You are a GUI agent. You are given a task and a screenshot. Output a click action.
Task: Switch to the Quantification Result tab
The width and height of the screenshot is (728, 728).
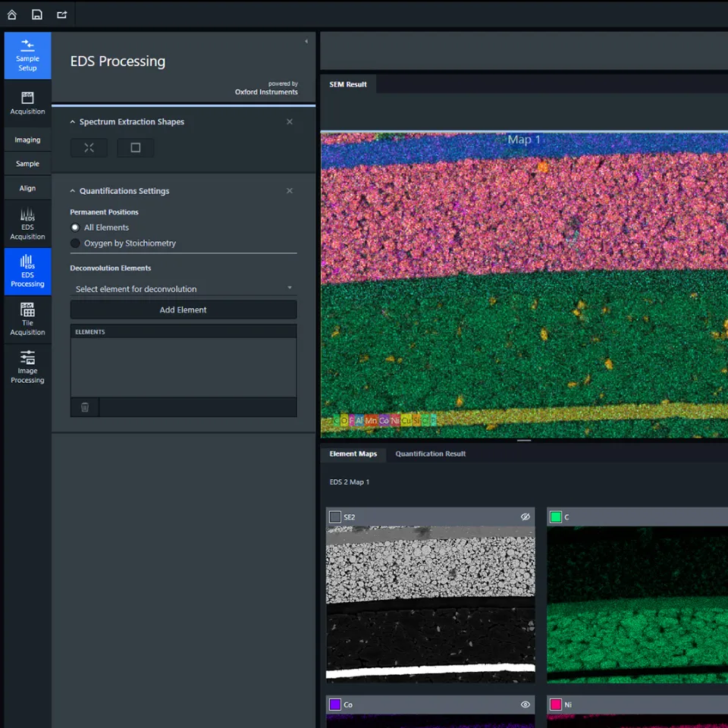pos(430,454)
